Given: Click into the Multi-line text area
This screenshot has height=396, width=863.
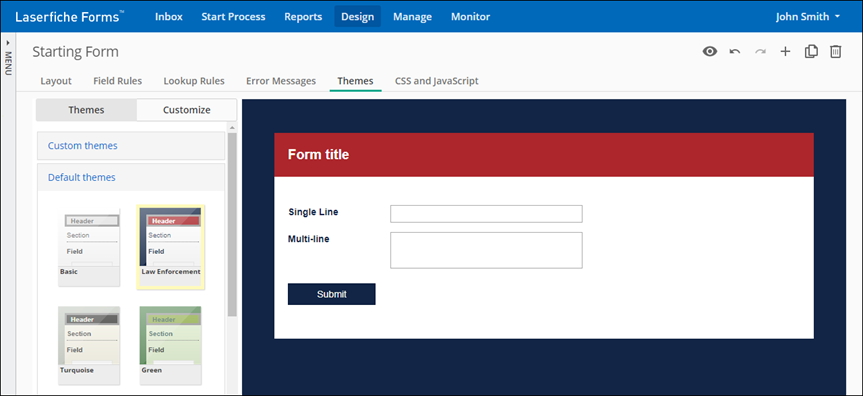Looking at the screenshot, I should coord(486,250).
